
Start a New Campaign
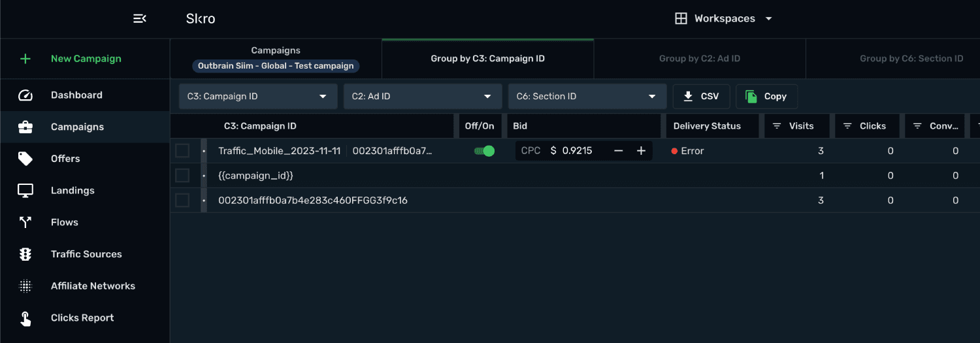pos(86,59)
